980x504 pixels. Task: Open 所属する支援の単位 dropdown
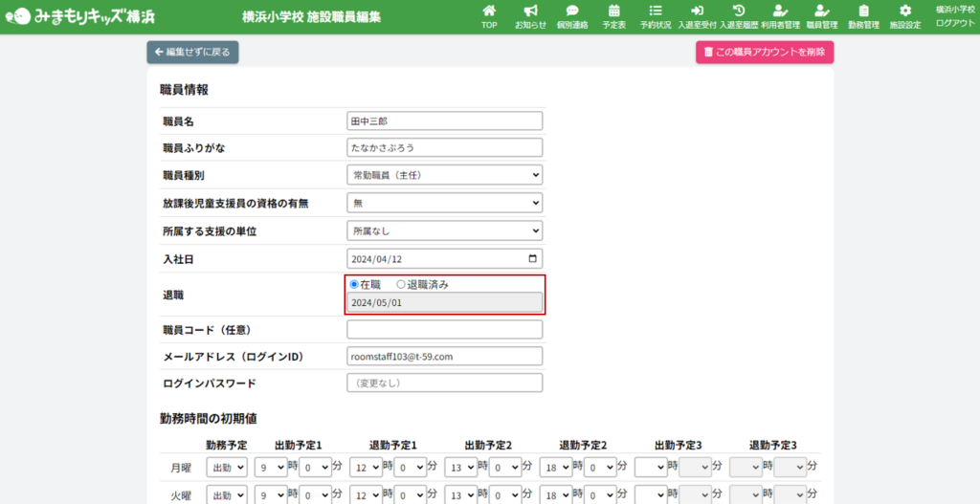(444, 230)
